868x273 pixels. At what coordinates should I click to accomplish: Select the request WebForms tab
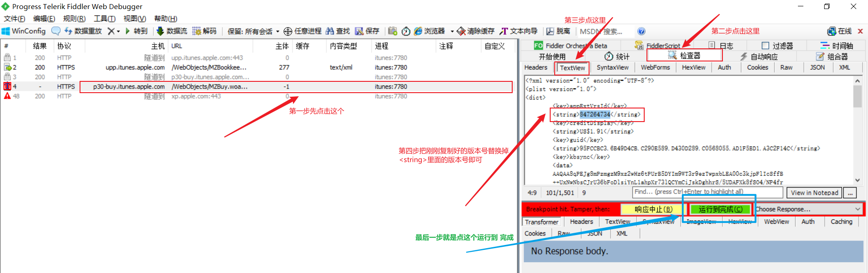[x=655, y=67]
